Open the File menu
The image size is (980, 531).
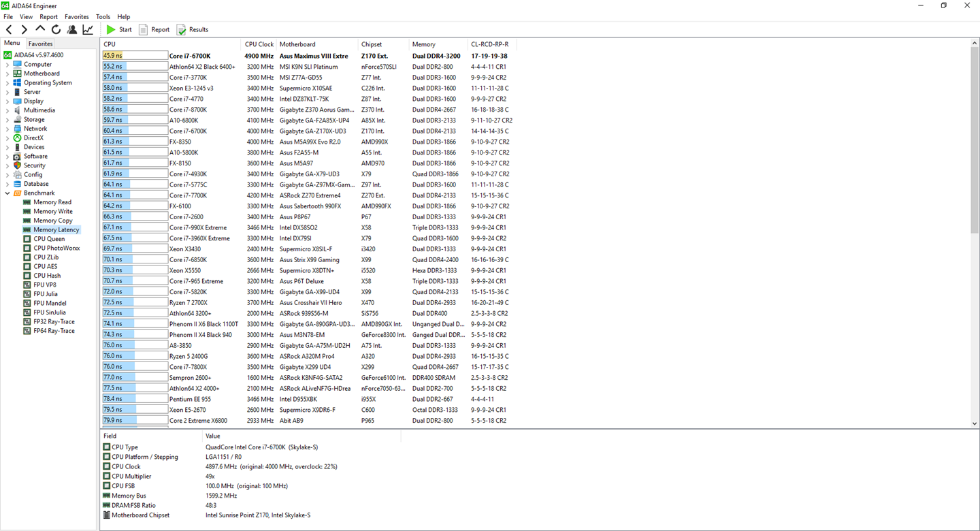tap(8, 16)
